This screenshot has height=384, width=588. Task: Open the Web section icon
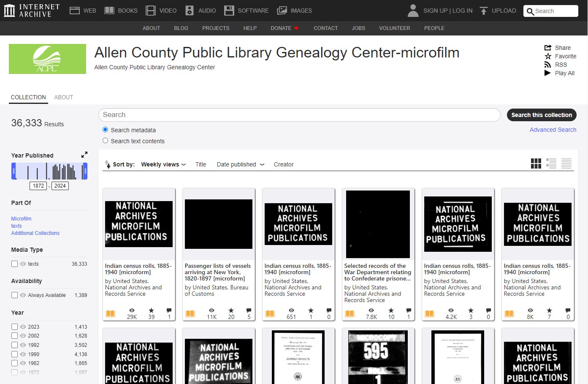pyautogui.click(x=75, y=11)
